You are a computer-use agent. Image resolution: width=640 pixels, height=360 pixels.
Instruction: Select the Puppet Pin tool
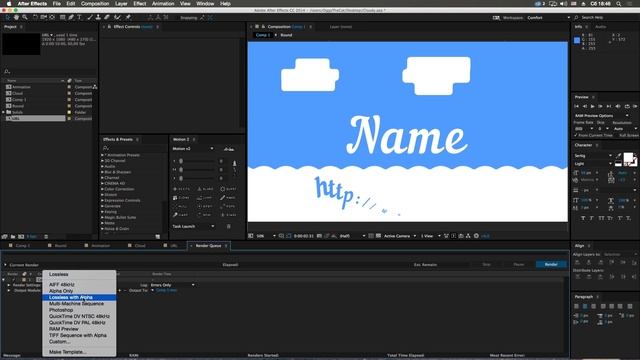[x=128, y=18]
